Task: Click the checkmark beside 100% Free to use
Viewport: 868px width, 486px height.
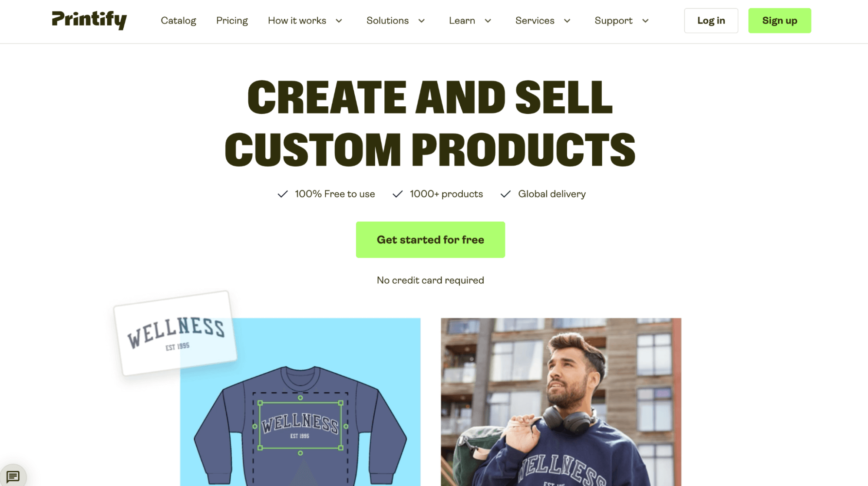Action: 283,194
